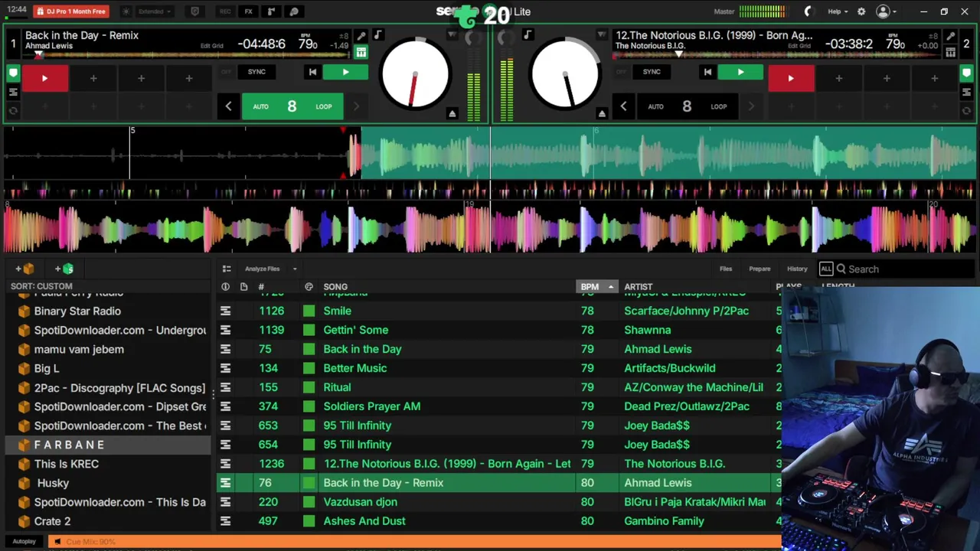Viewport: 980px width, 551px height.
Task: Jump to track start on deck 2
Action: [707, 73]
